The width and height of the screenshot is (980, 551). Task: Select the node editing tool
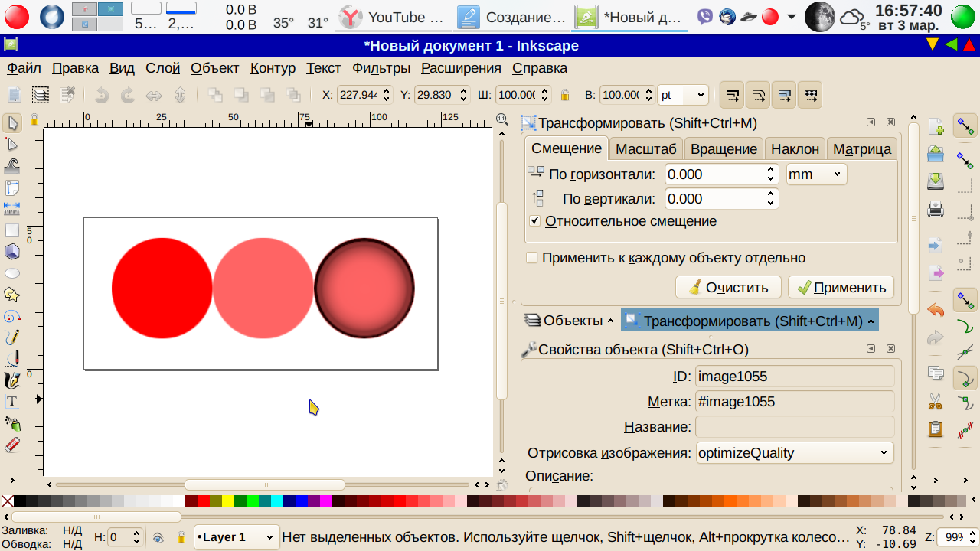coord(11,144)
